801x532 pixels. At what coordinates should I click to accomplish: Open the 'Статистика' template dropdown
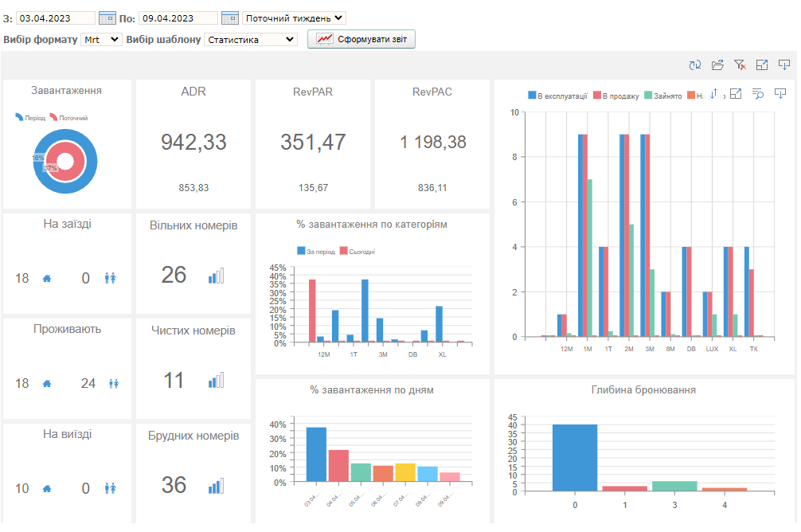250,39
